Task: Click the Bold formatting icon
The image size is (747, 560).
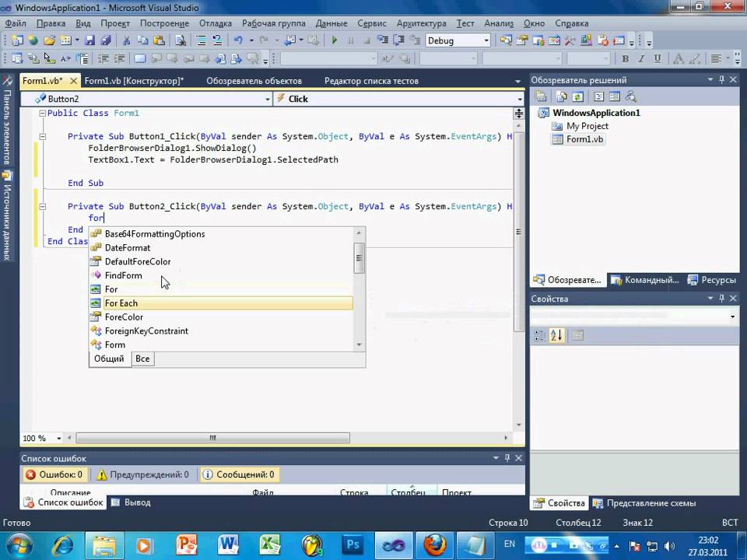Action: point(625,58)
